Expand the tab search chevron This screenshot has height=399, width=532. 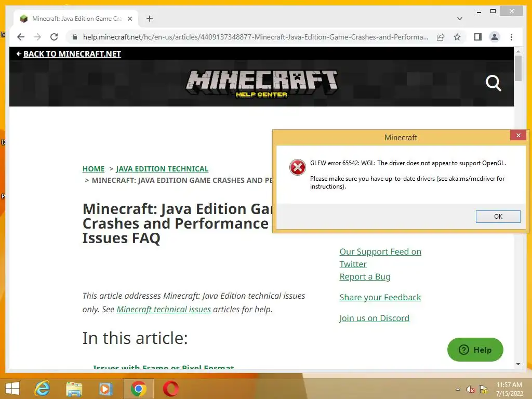[460, 19]
